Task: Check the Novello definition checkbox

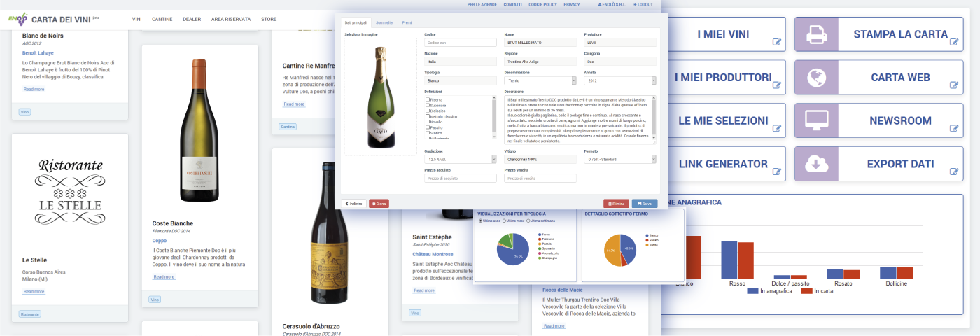Action: 428,122
